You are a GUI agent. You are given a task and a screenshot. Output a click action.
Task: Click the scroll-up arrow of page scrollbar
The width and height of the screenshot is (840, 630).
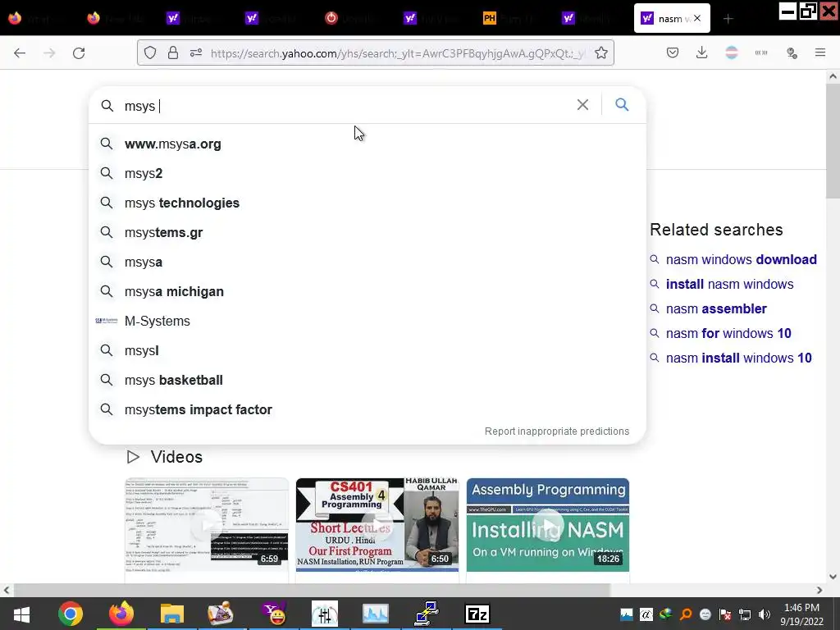[833, 76]
